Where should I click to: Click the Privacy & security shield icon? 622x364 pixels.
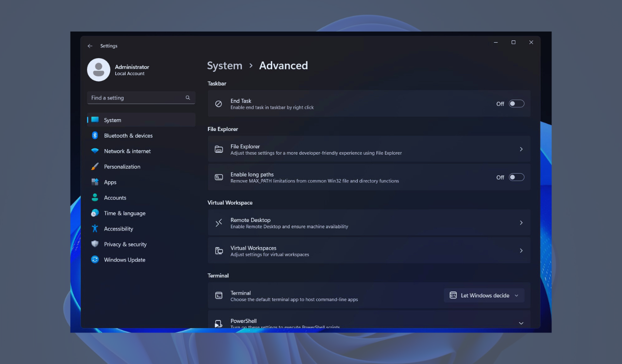(x=95, y=244)
